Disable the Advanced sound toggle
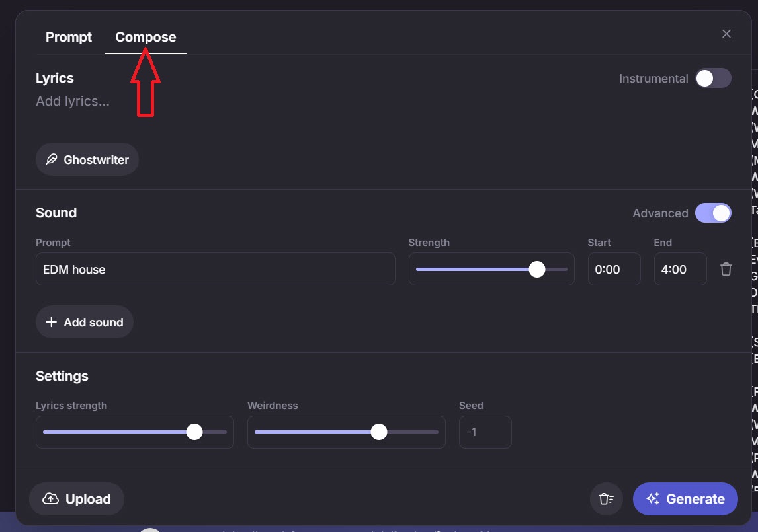Screen dimensions: 758x532 [x=712, y=213]
